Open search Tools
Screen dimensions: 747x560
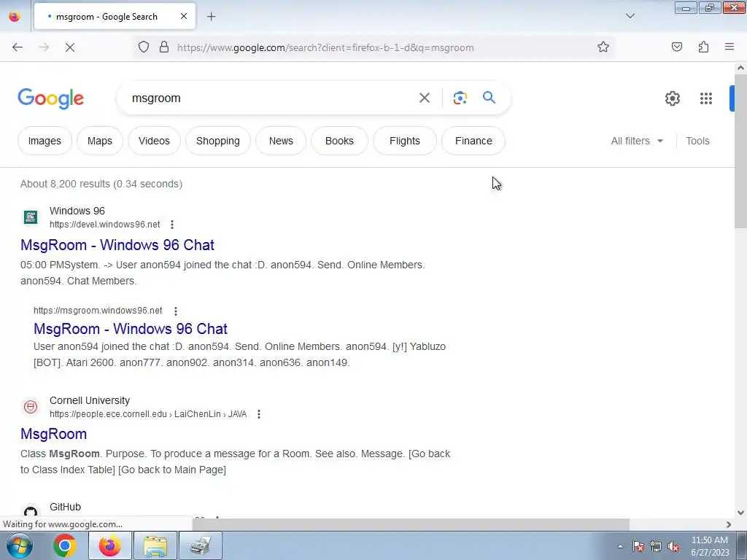point(697,141)
